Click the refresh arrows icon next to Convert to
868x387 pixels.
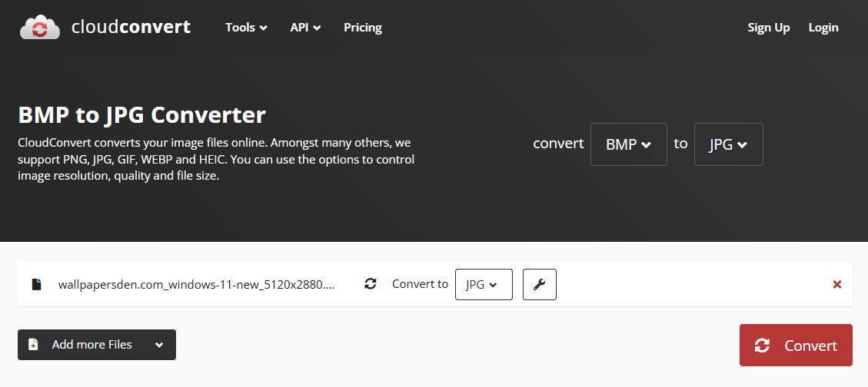point(371,284)
